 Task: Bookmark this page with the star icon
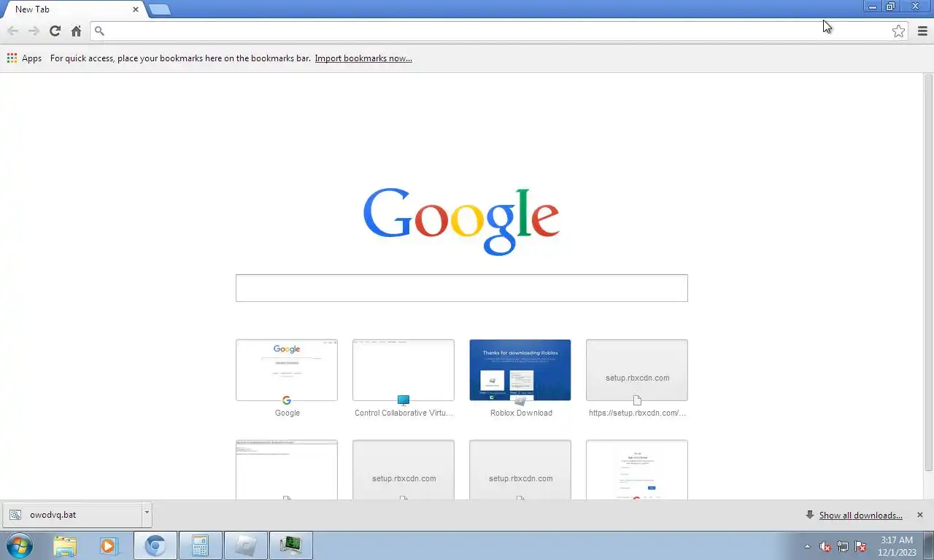pyautogui.click(x=898, y=31)
